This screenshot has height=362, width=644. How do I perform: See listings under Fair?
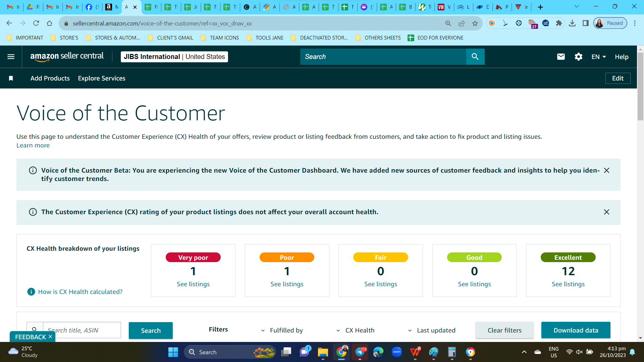click(381, 284)
